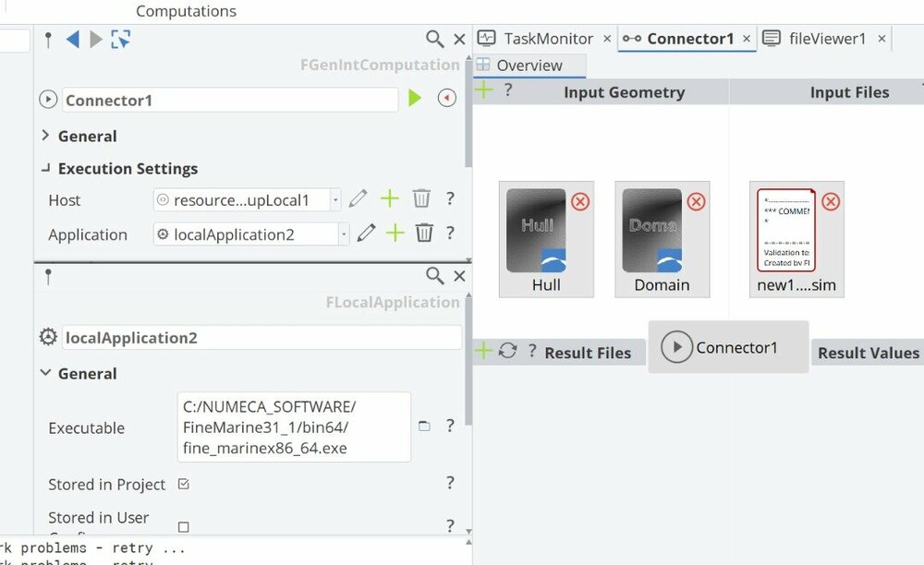Open the Application dropdown showing localApplication2
The image size is (924, 565).
pos(251,234)
